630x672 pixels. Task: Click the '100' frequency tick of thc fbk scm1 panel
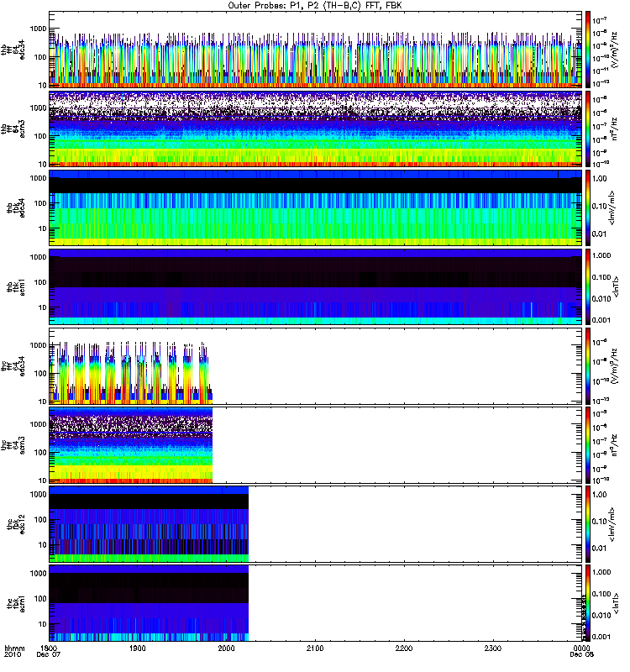pyautogui.click(x=39, y=598)
